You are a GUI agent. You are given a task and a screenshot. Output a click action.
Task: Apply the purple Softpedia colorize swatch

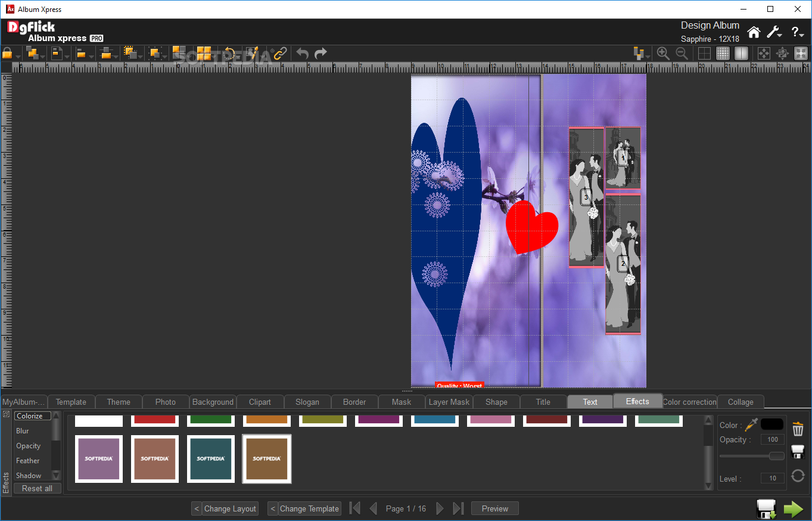[x=99, y=458]
